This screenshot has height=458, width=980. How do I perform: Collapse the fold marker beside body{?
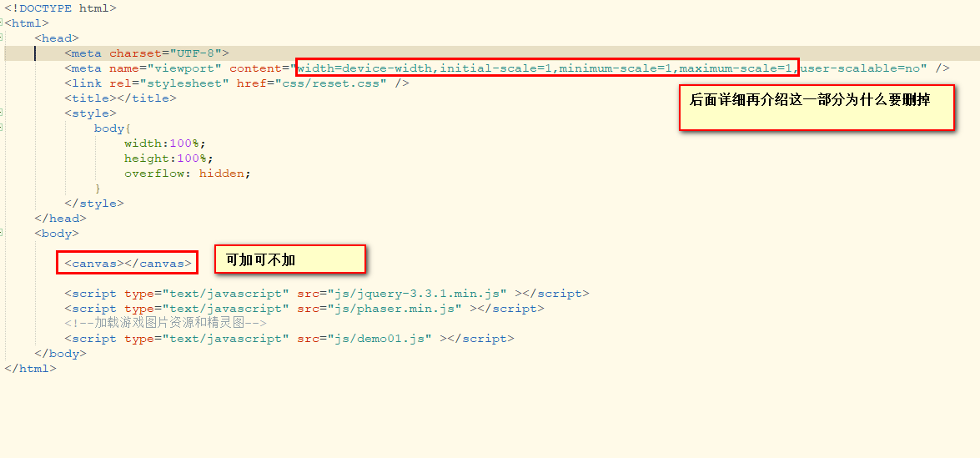[x=1, y=128]
